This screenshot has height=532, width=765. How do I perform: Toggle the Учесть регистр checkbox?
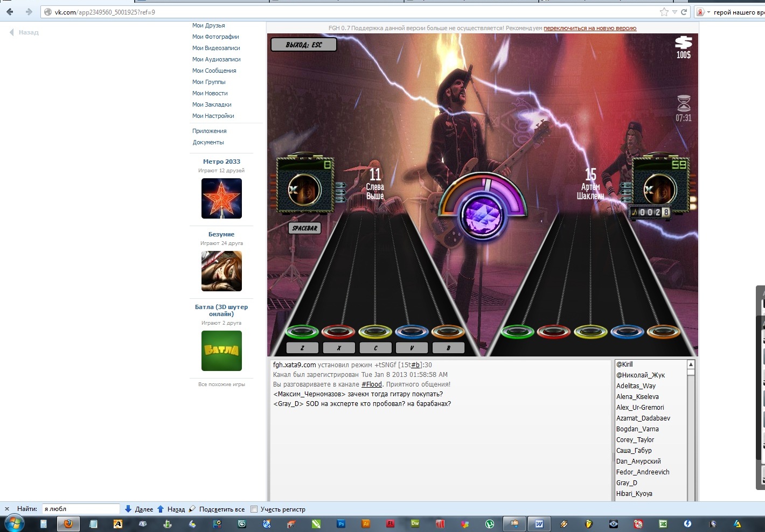click(254, 509)
